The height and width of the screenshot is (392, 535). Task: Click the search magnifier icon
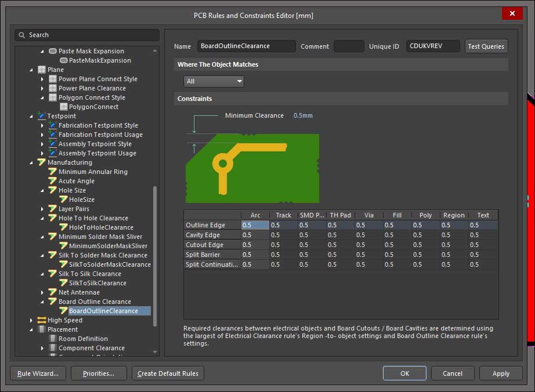point(22,35)
